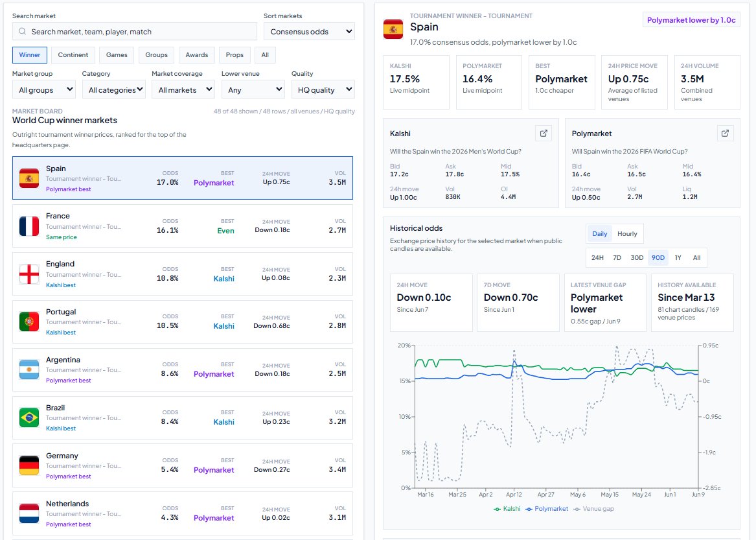This screenshot has height=540, width=756.
Task: Click Kalshi best link for England
Action: click(x=61, y=285)
